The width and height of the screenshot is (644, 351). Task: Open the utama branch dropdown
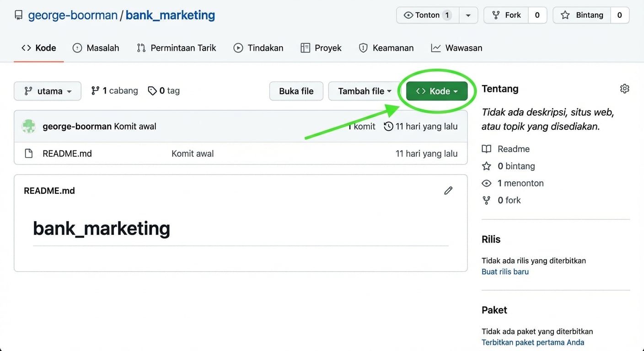tap(48, 91)
